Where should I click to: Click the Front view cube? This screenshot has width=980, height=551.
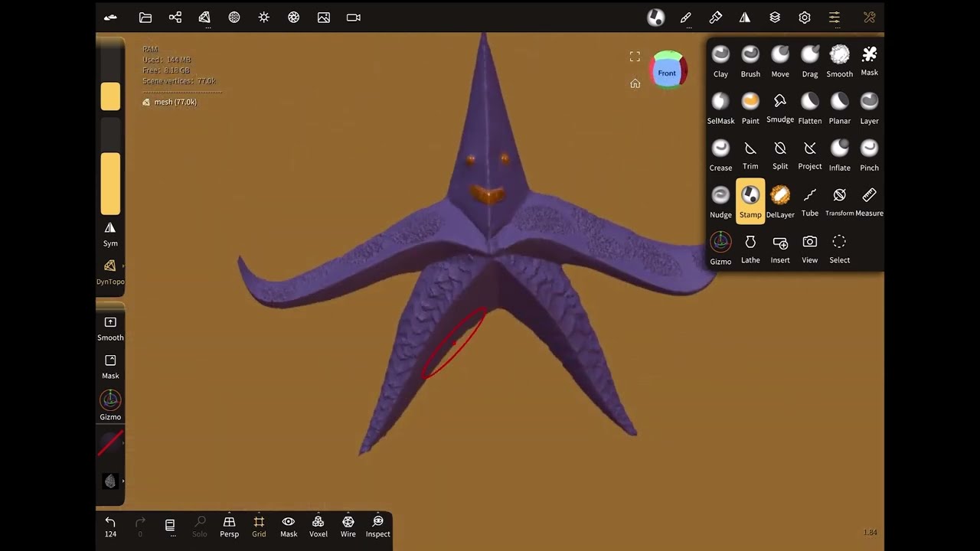coord(668,73)
